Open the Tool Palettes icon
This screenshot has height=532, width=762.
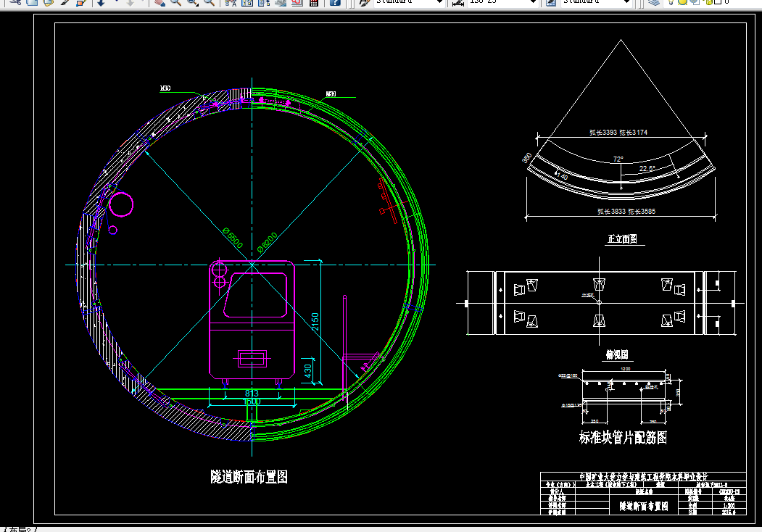pyautogui.click(x=263, y=2)
